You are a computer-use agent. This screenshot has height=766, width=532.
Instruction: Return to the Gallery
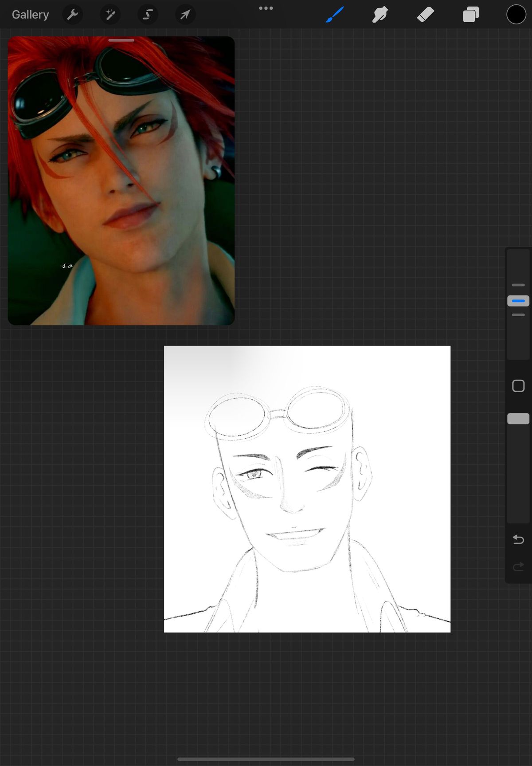click(30, 15)
